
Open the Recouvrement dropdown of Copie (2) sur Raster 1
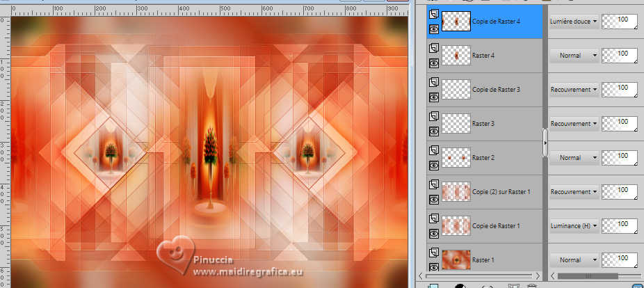[x=574, y=192]
